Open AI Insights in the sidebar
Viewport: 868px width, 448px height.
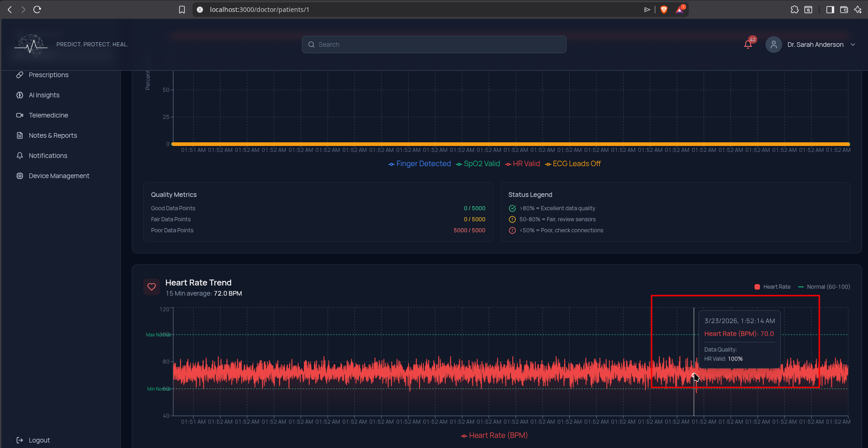[44, 95]
